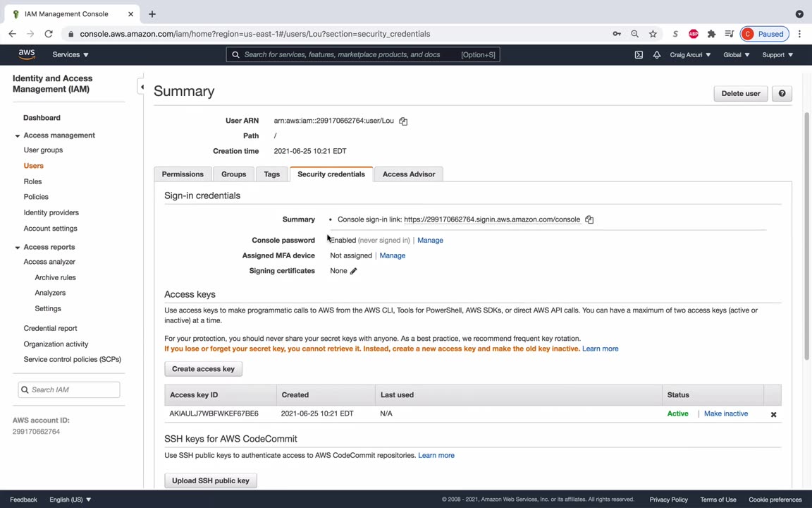Open the Services dropdown menu

click(x=70, y=54)
